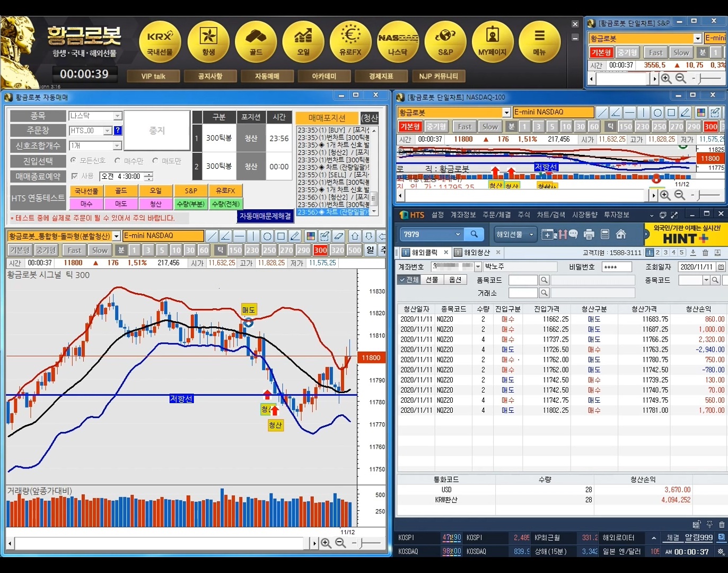The height and width of the screenshot is (573, 728).
Task: Open the KRX 국내선물 round icon
Action: click(x=160, y=42)
